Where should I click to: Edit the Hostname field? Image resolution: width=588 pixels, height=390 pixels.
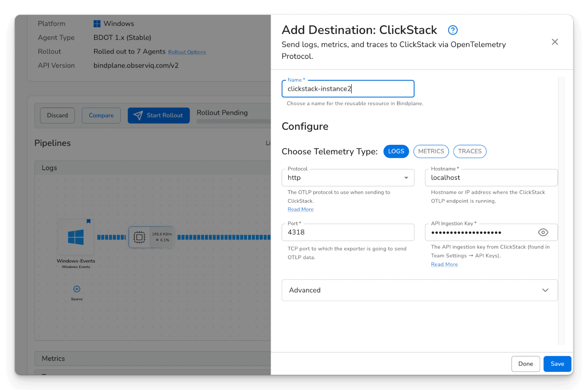coord(491,177)
